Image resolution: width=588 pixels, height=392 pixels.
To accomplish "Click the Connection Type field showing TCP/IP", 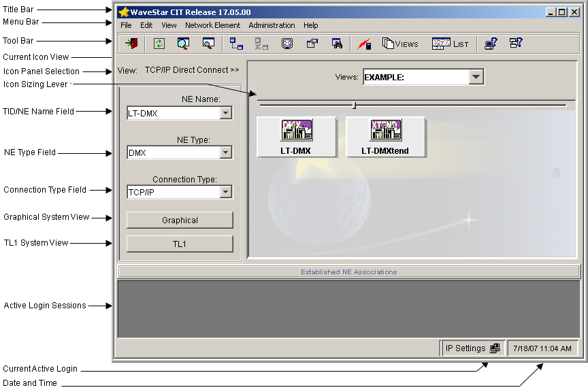I will coord(180,192).
